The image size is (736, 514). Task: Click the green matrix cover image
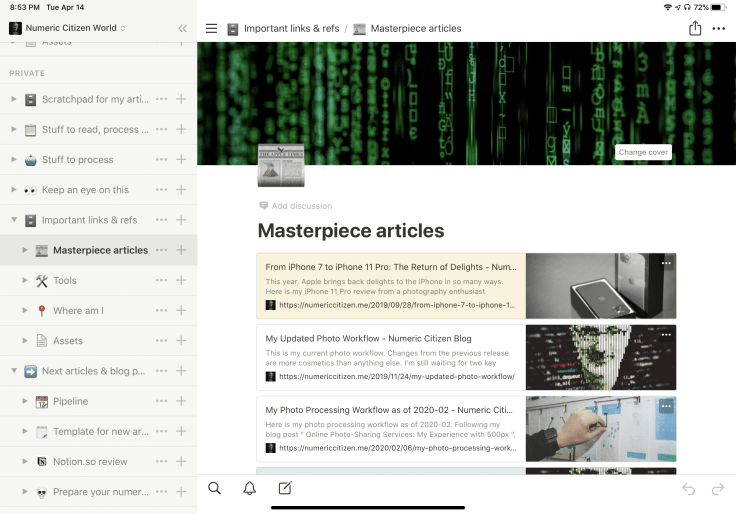[466, 103]
